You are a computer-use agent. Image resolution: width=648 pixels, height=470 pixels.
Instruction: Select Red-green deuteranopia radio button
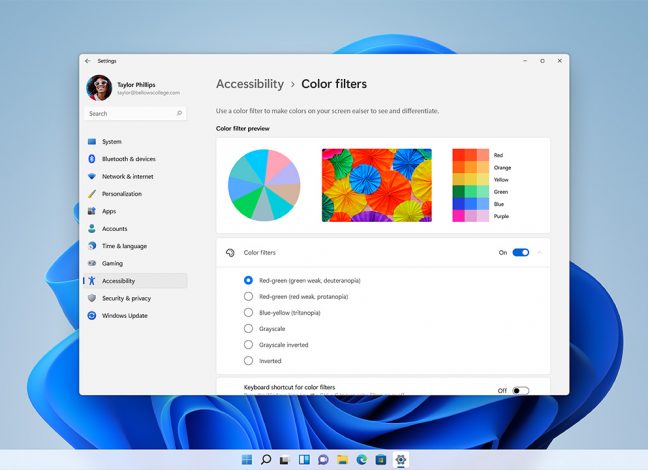(248, 280)
